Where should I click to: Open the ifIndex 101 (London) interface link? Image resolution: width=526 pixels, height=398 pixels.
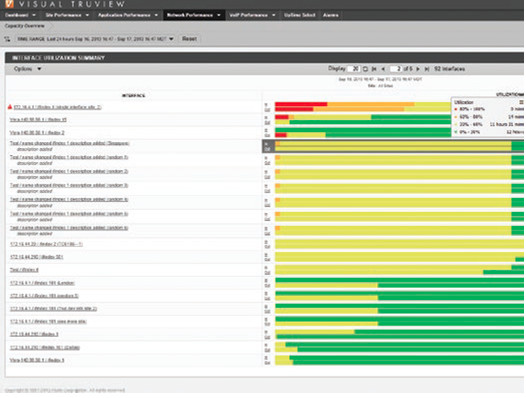click(x=42, y=283)
